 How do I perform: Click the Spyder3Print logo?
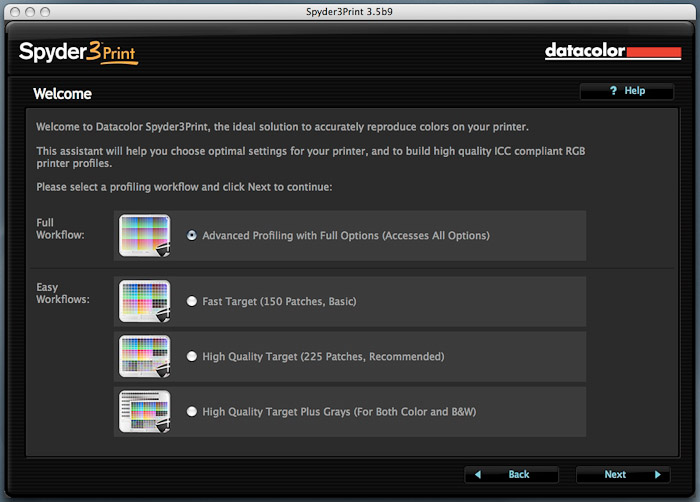click(x=77, y=52)
